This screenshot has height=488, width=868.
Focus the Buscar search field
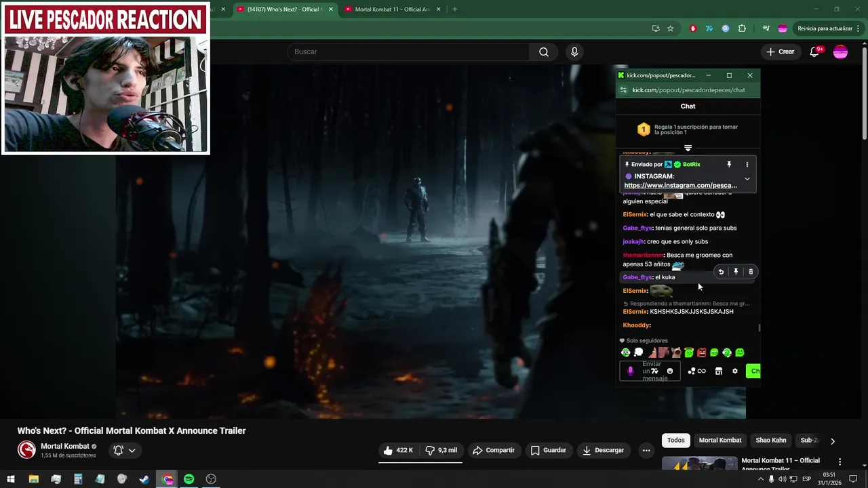(x=409, y=52)
